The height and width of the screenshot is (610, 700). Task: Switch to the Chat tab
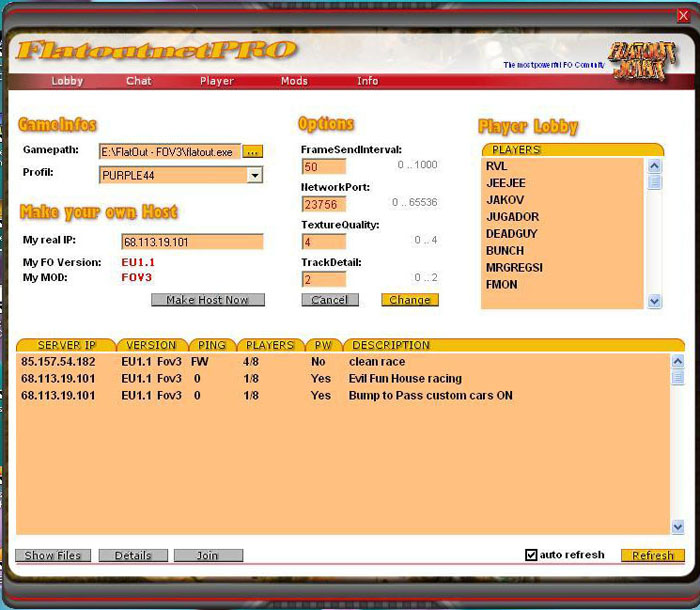coord(139,81)
